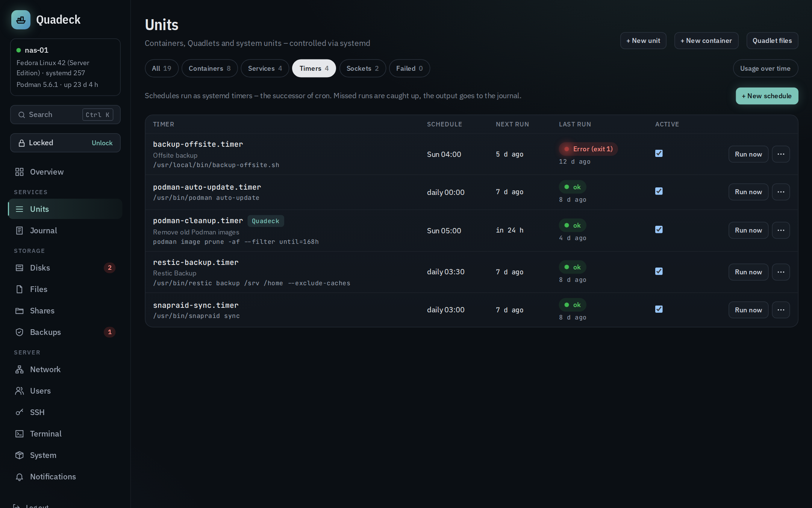This screenshot has width=812, height=508.
Task: Click the Error (exit 1) status badge
Action: [x=588, y=149]
